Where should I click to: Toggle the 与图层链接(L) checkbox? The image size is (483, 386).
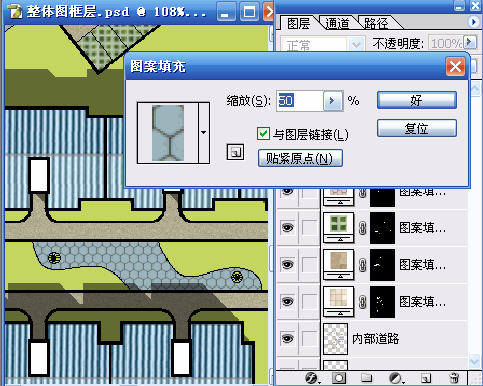pos(263,134)
